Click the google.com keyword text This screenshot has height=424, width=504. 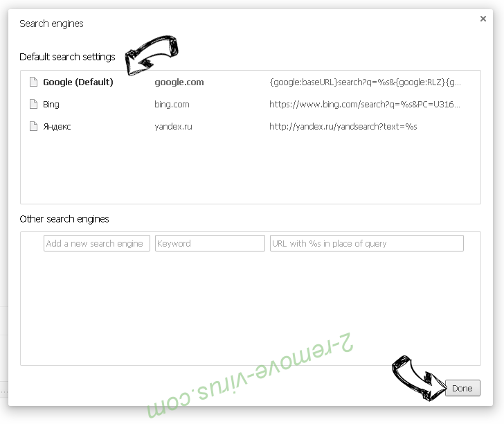[x=179, y=82]
